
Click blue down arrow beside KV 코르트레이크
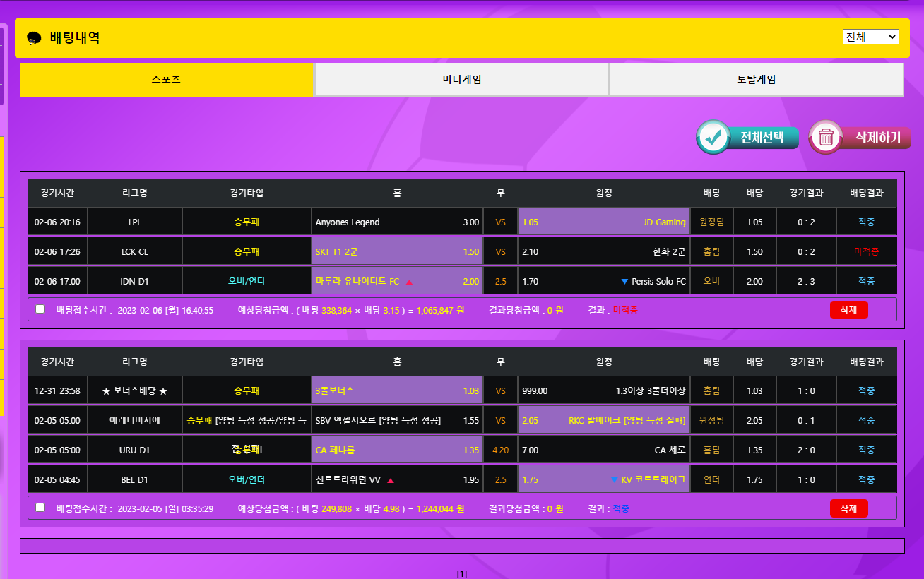point(614,480)
